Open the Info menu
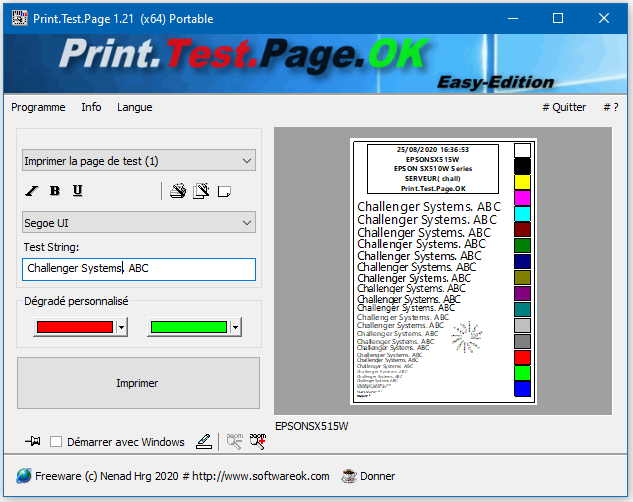 tap(91, 107)
